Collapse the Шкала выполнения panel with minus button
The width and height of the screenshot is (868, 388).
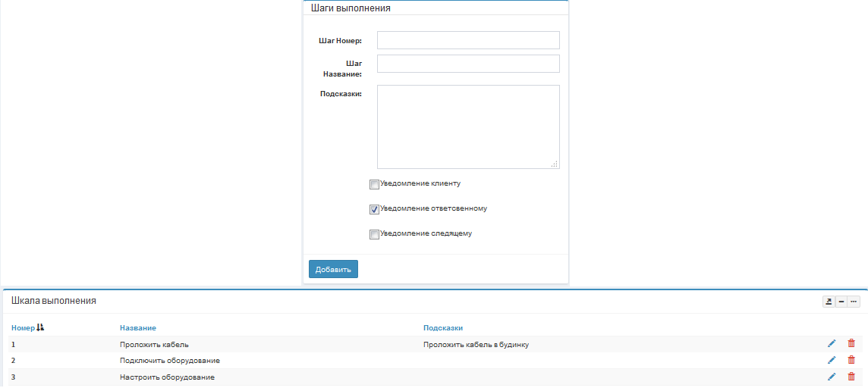click(x=841, y=302)
